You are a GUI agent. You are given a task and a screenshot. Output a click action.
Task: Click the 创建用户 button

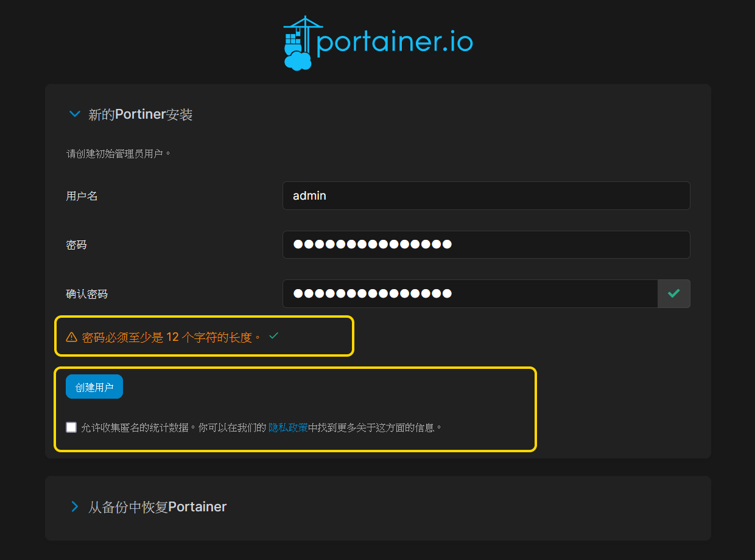94,387
